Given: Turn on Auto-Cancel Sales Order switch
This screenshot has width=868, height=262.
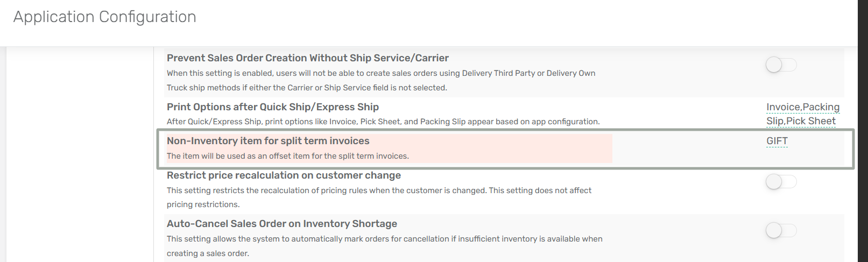Looking at the screenshot, I should [x=780, y=231].
